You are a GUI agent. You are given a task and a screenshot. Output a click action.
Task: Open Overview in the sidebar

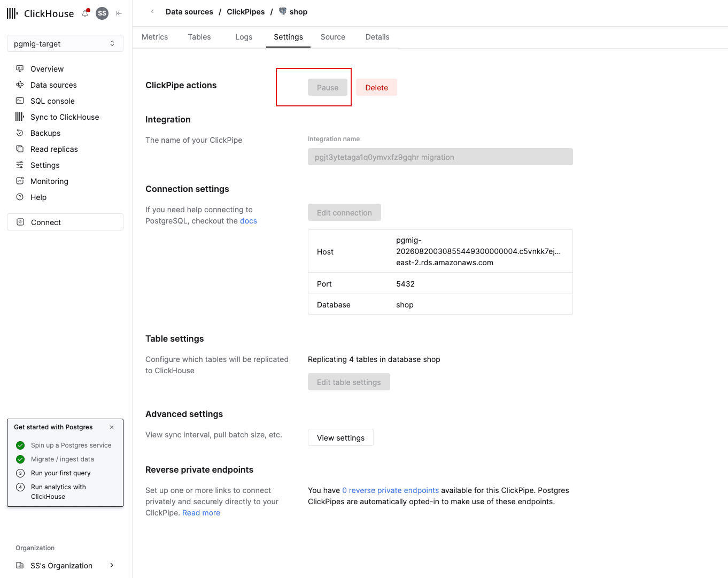pyautogui.click(x=47, y=69)
